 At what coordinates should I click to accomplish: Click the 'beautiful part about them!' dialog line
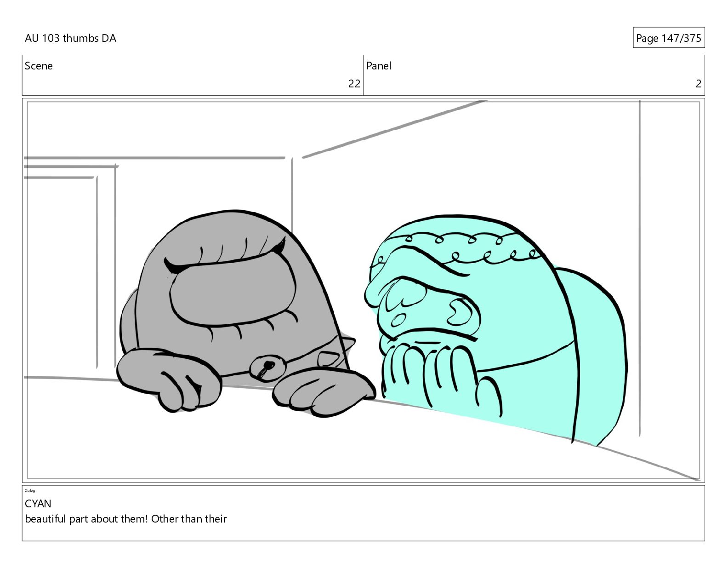click(126, 519)
